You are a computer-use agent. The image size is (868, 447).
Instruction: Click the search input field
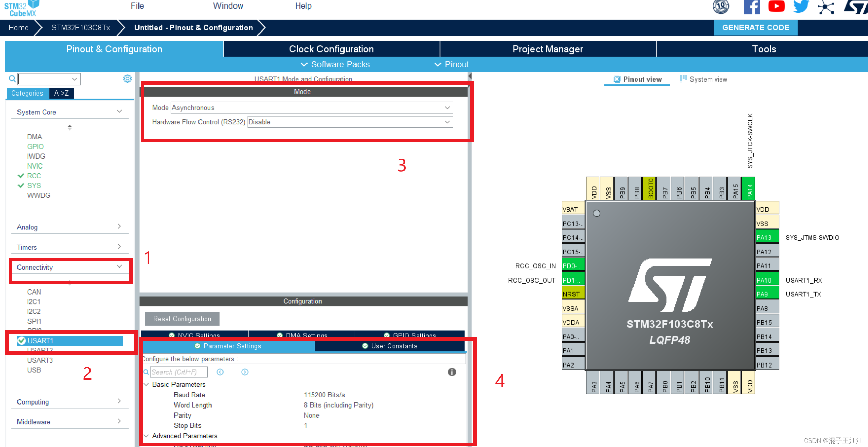pyautogui.click(x=46, y=79)
